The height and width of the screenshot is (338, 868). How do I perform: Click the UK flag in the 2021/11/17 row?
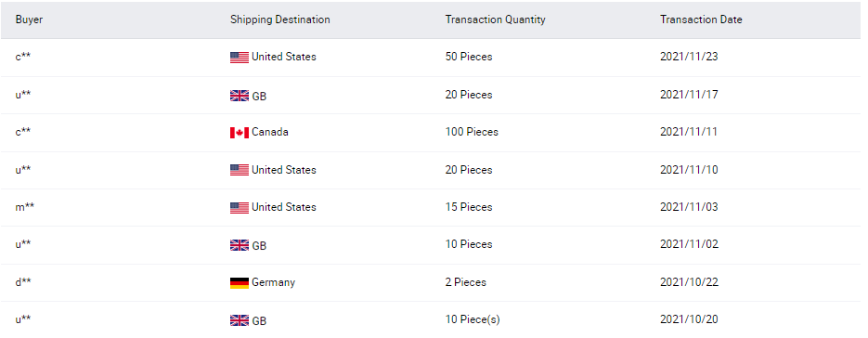pos(240,96)
